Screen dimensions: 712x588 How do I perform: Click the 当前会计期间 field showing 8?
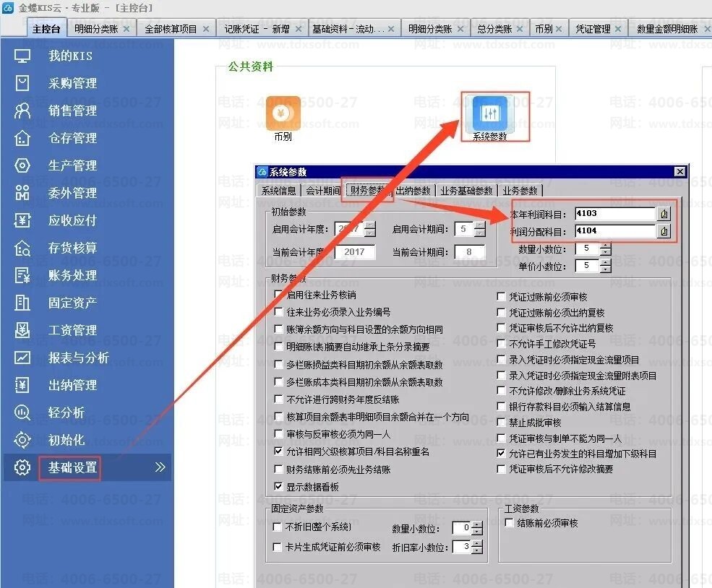pyautogui.click(x=469, y=252)
